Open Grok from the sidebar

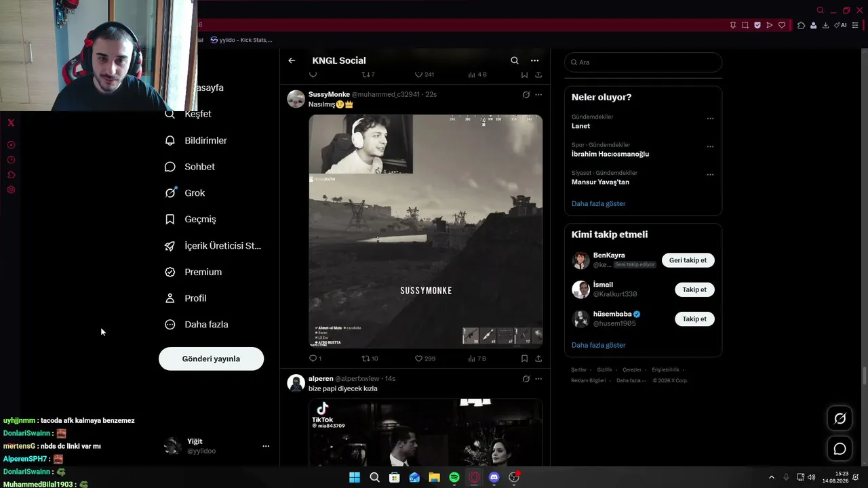[184, 193]
